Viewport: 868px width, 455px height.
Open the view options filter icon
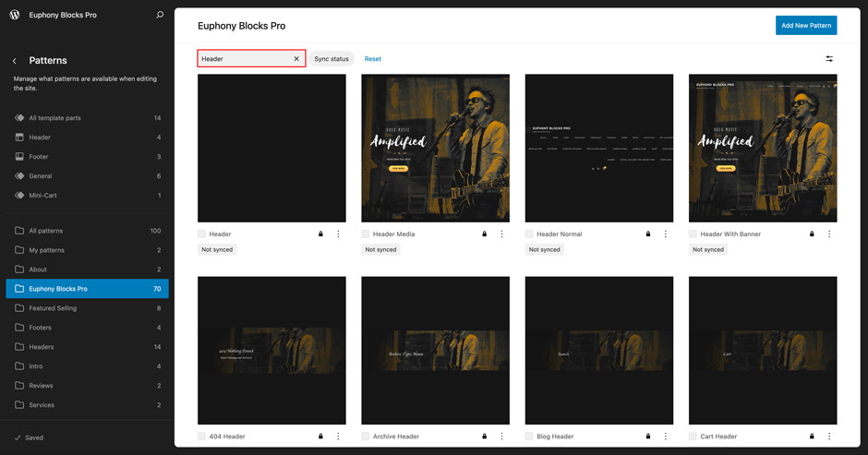tap(828, 59)
